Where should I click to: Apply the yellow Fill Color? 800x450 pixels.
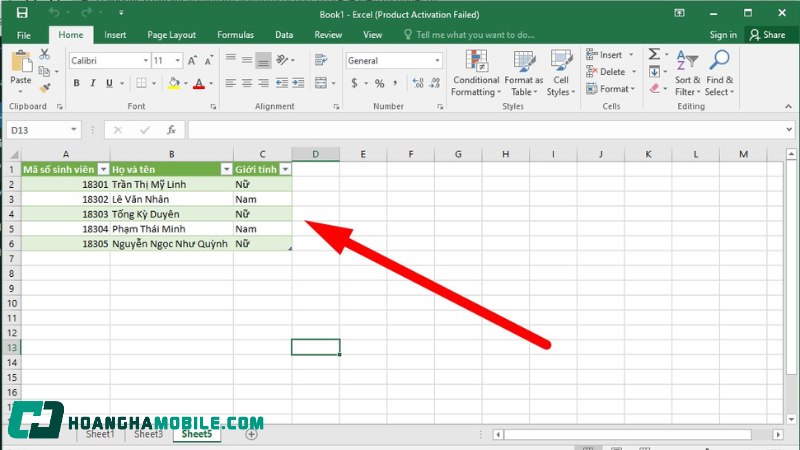174,83
